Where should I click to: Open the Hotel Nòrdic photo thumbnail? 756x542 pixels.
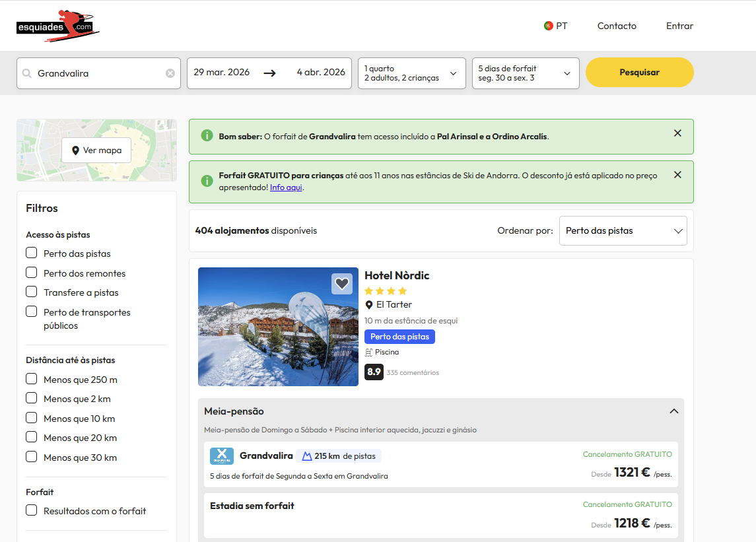pos(278,327)
